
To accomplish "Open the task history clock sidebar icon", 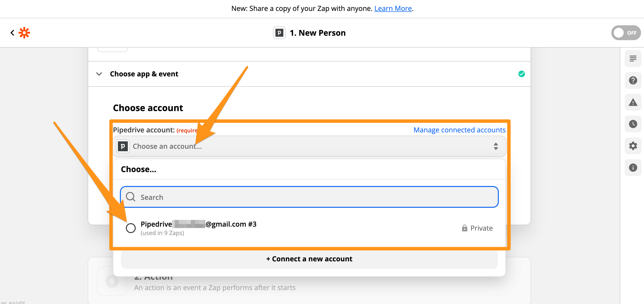I will (633, 124).
